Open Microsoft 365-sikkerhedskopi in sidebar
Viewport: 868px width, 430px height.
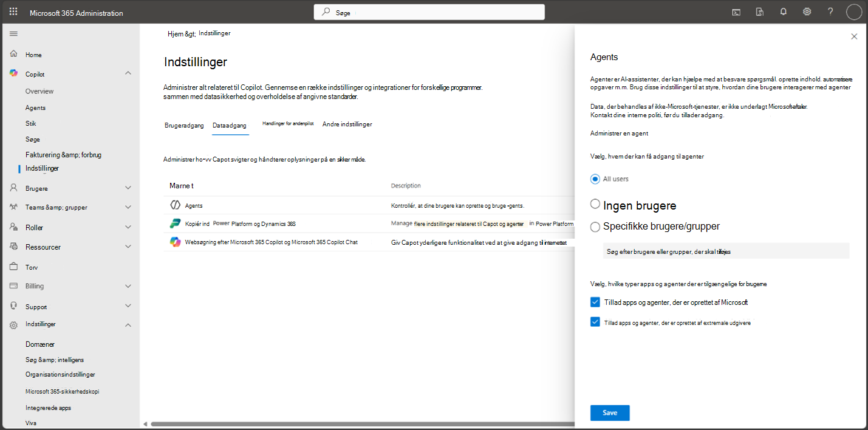tap(62, 392)
